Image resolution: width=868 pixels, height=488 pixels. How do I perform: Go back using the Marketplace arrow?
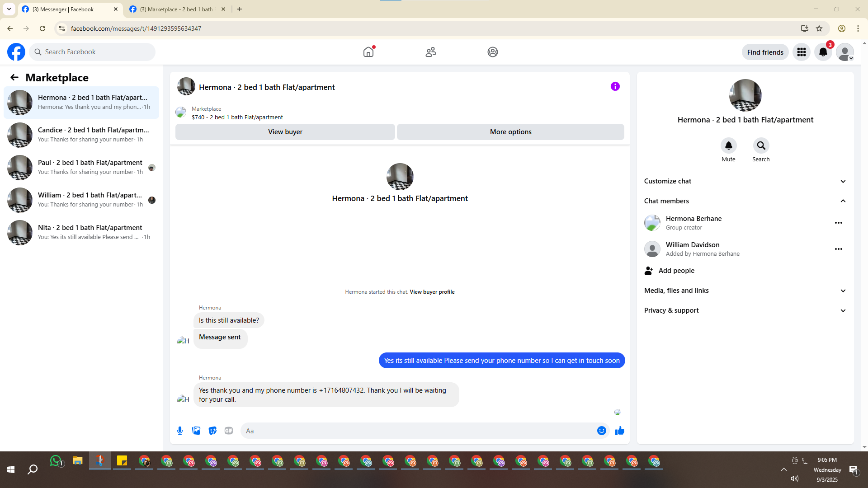pos(14,77)
